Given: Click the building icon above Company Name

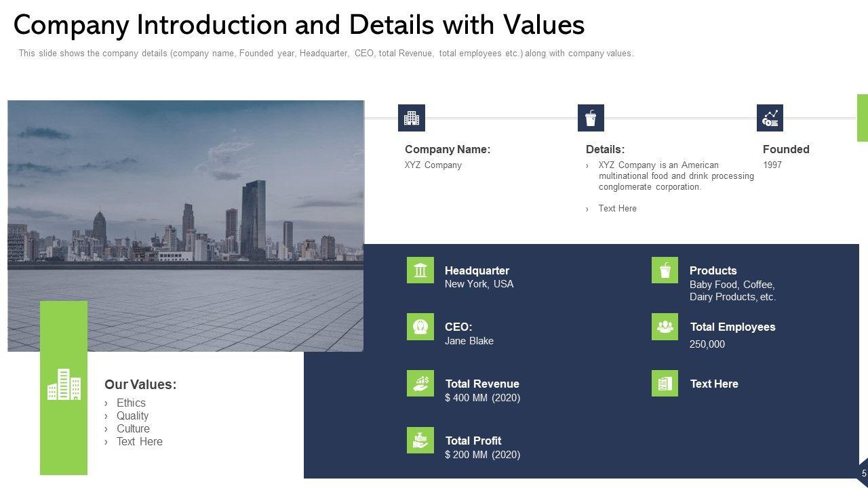Looking at the screenshot, I should coord(411,118).
